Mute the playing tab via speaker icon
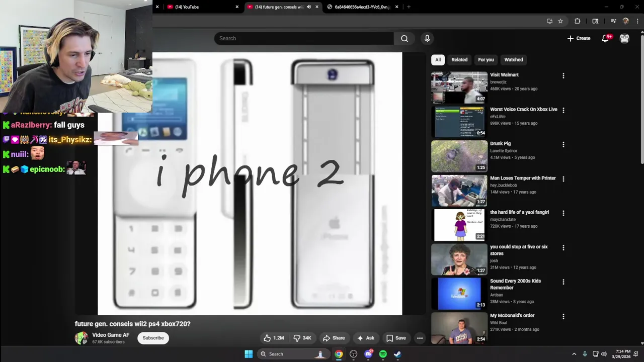Viewport: 644px width, 362px height. [309, 7]
